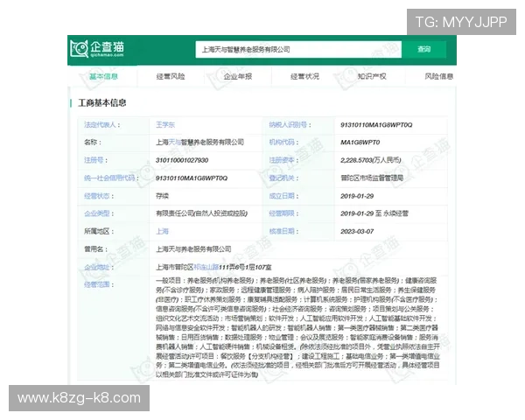Click the 法定代表人 label
This screenshot has width=525, height=420.
click(x=102, y=125)
